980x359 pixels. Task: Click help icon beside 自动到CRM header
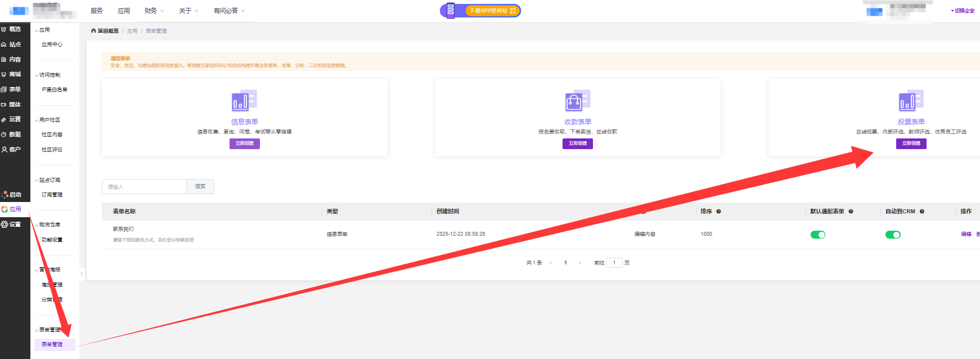tap(921, 212)
